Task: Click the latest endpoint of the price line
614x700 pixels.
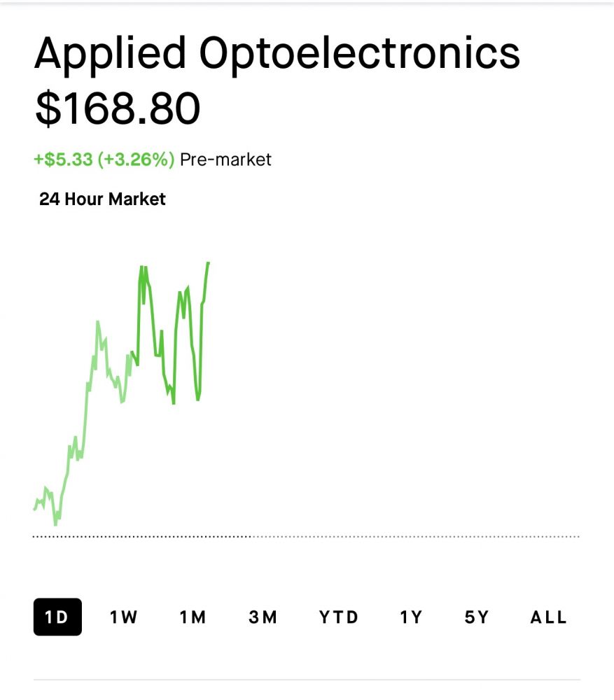Action: [209, 262]
